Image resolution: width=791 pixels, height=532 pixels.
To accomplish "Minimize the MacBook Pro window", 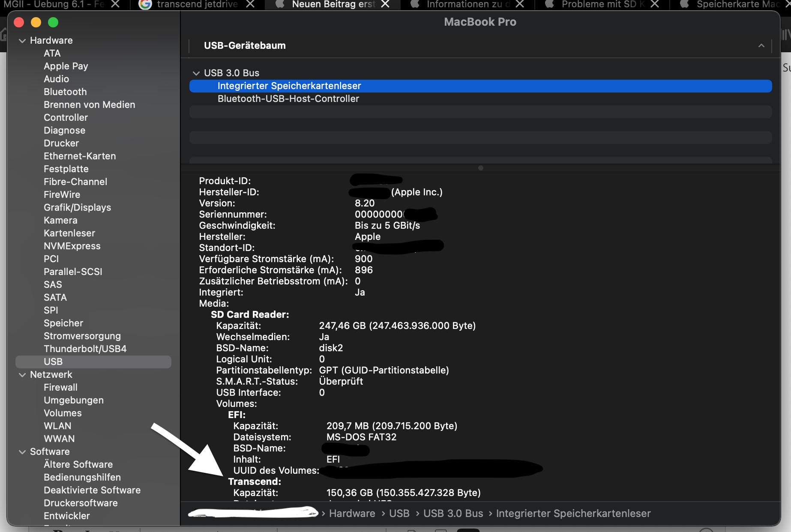I will point(36,22).
